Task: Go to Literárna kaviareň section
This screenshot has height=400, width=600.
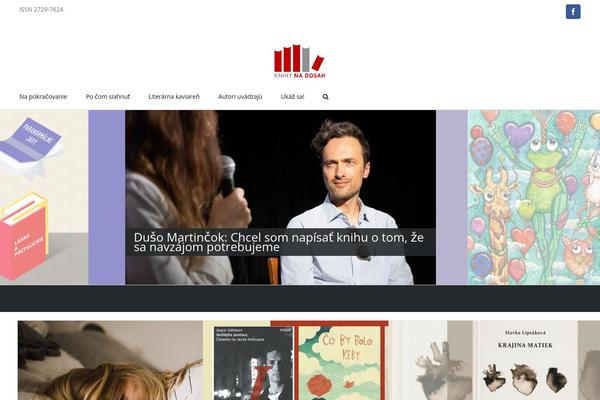Action: tap(174, 96)
